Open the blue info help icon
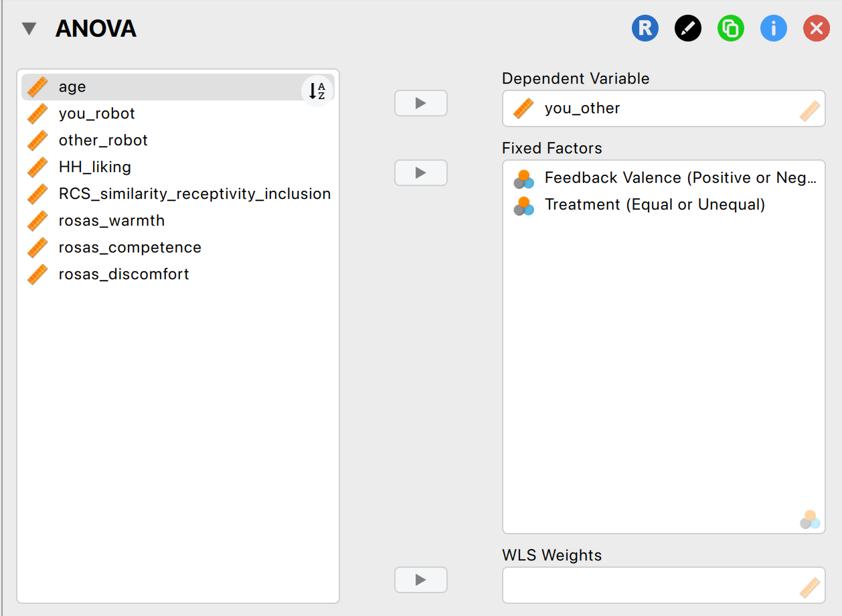The width and height of the screenshot is (842, 616). [774, 29]
